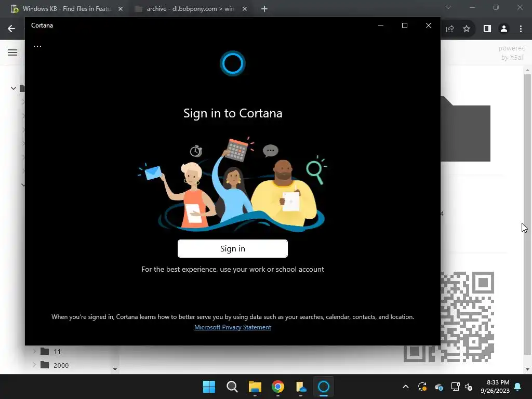Viewport: 532px width, 399px height.
Task: Close the Cortana window
Action: pos(429,25)
